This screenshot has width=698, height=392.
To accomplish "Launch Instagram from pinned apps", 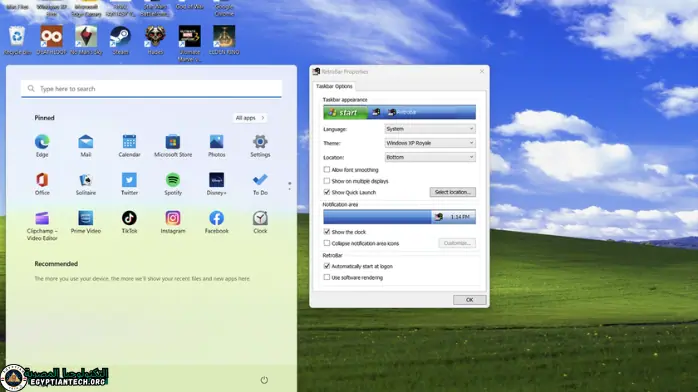I will pyautogui.click(x=173, y=222).
